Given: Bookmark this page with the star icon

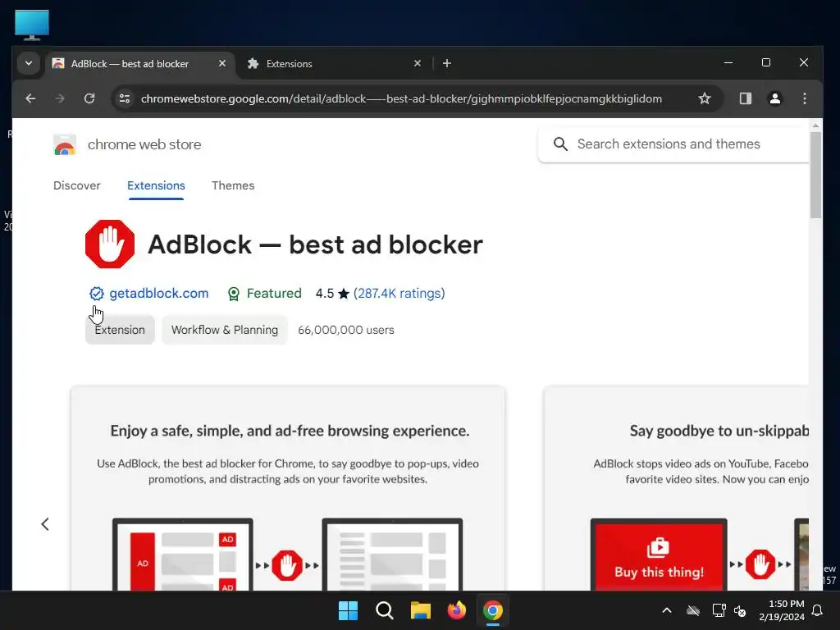Looking at the screenshot, I should click(705, 98).
